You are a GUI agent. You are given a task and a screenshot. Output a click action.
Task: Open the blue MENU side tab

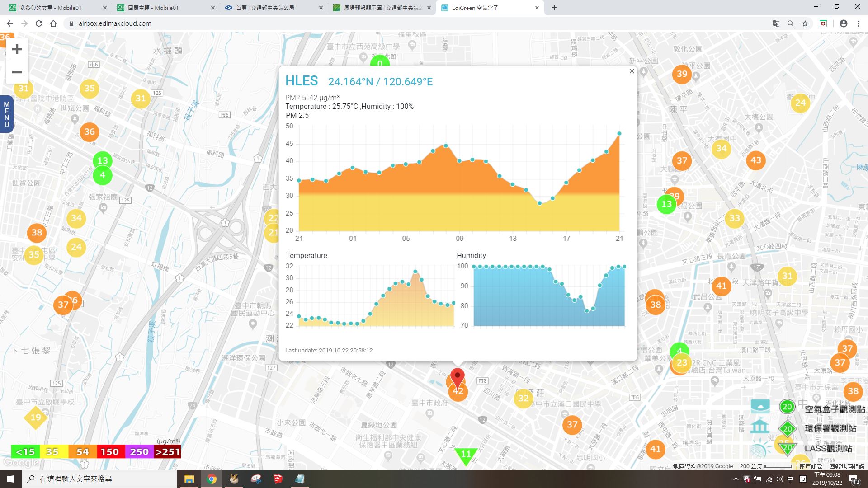click(6, 114)
